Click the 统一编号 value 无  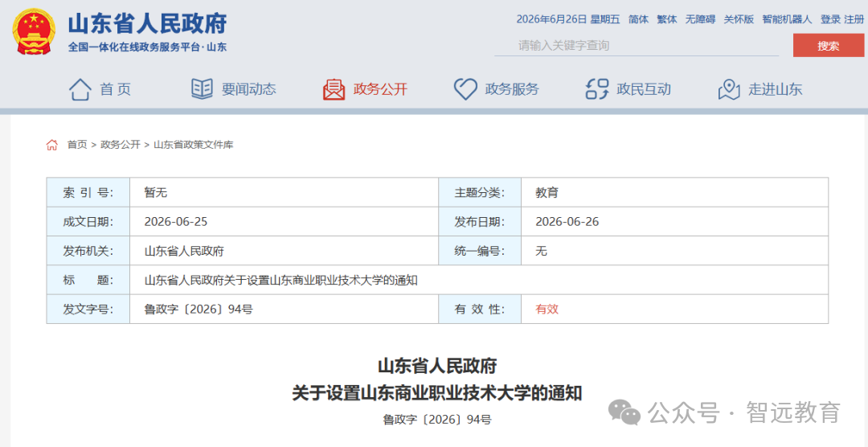(x=541, y=251)
